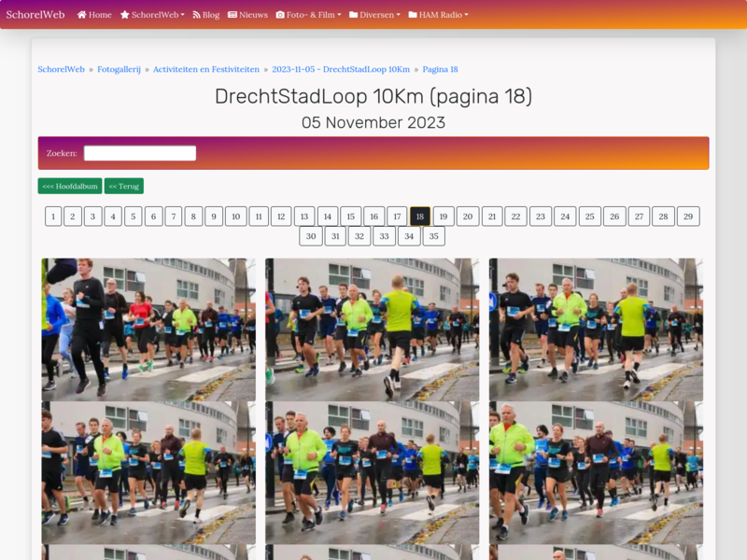Screen dimensions: 747x560
Task: Open the Home menu label
Action: 100,15
